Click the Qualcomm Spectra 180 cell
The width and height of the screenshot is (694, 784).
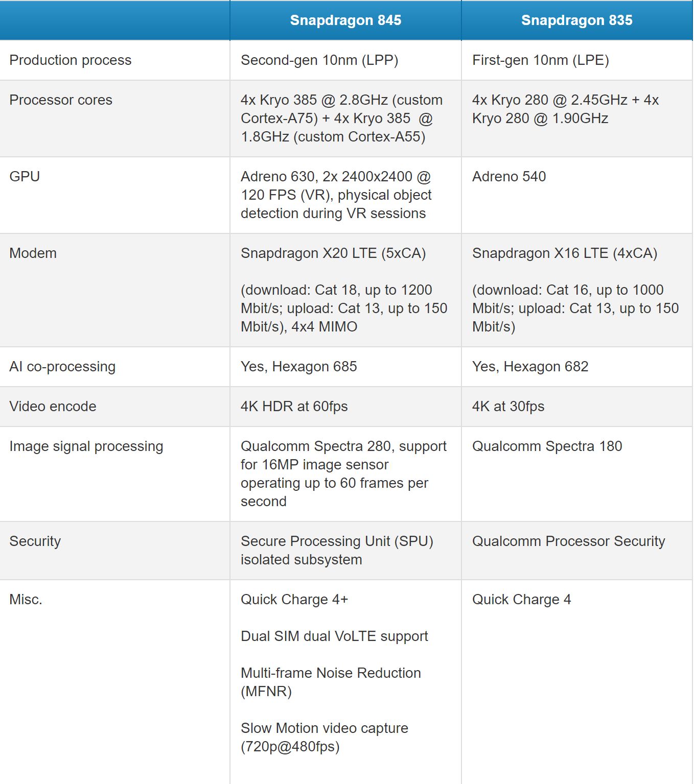(547, 446)
